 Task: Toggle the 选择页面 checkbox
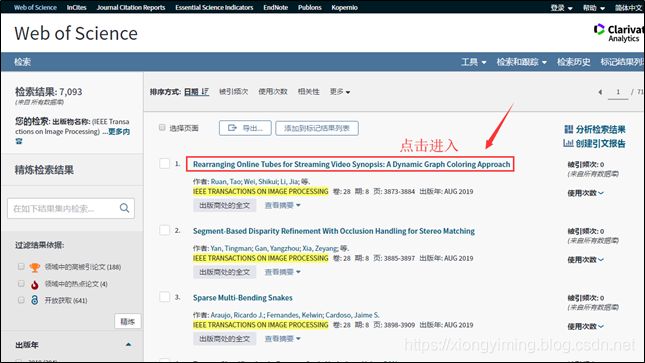(162, 128)
